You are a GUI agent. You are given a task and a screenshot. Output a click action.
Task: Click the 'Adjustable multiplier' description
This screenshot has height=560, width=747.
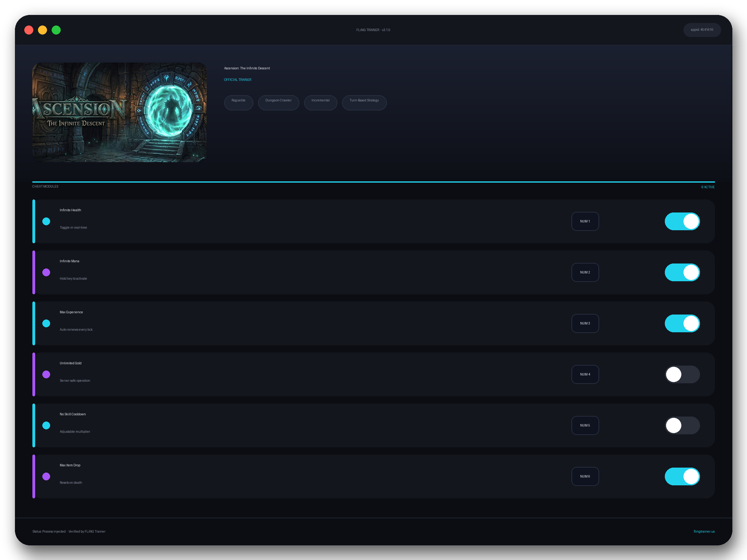pyautogui.click(x=75, y=432)
